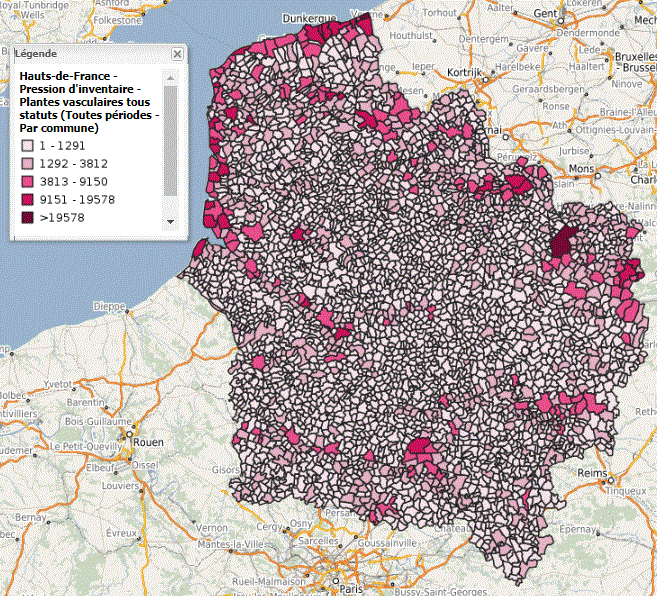The width and height of the screenshot is (657, 596).
Task: Select the 1292 - 3812 legend swatch
Action: tap(27, 164)
